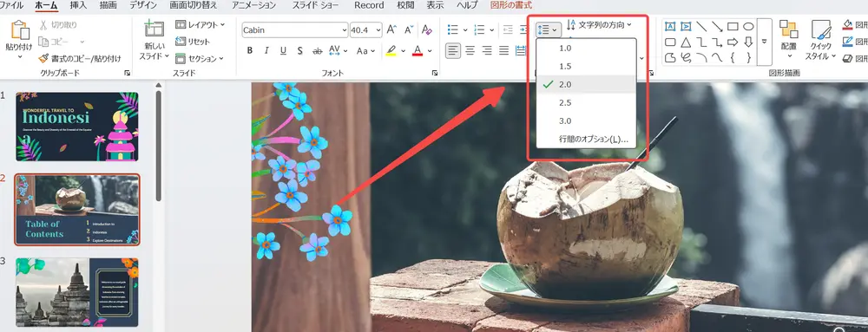Open Text Direction (文字列の方向) dropdown
Viewport: 868px width, 332px height.
tap(599, 25)
